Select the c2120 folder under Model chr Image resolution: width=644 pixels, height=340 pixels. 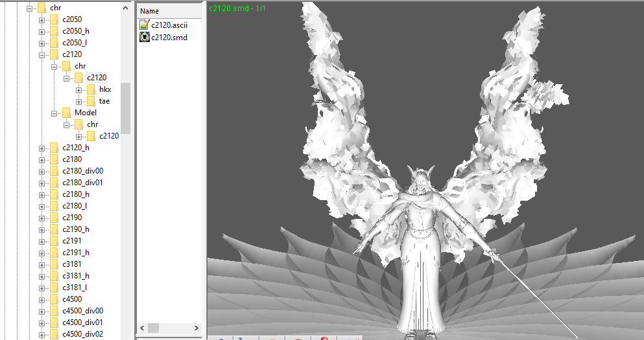(x=109, y=136)
